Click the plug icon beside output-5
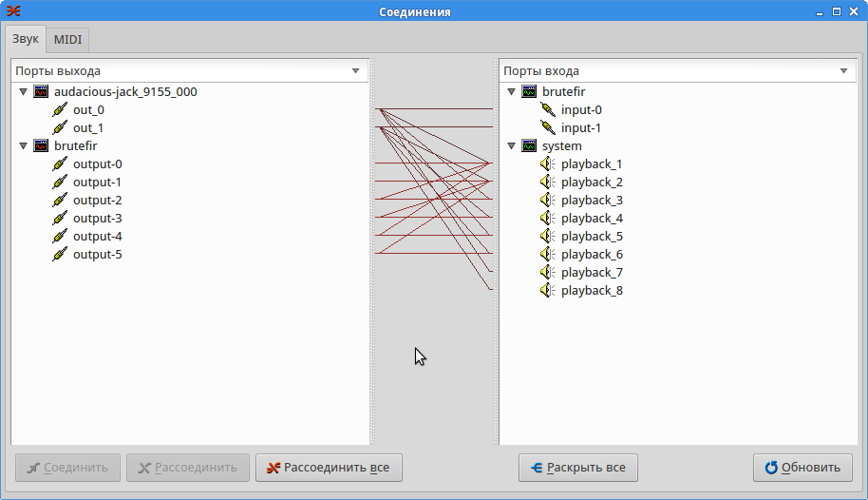Screen dimensions: 868x500 pyautogui.click(x=60, y=255)
